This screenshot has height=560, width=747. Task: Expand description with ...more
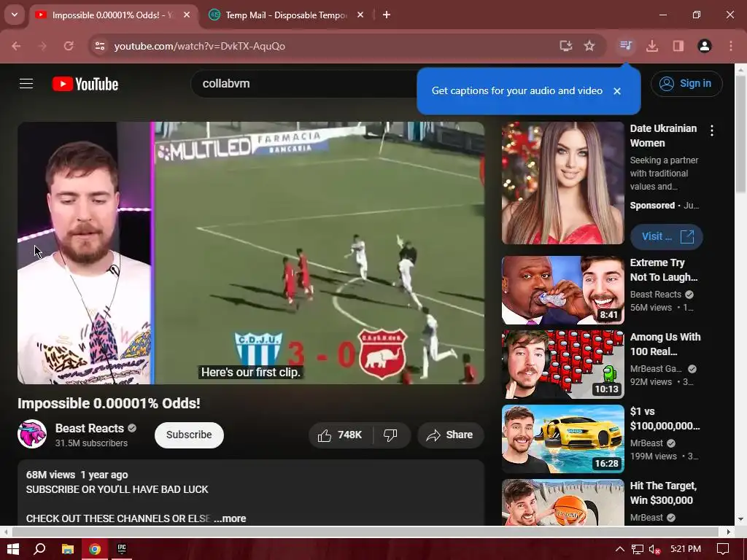pos(230,518)
